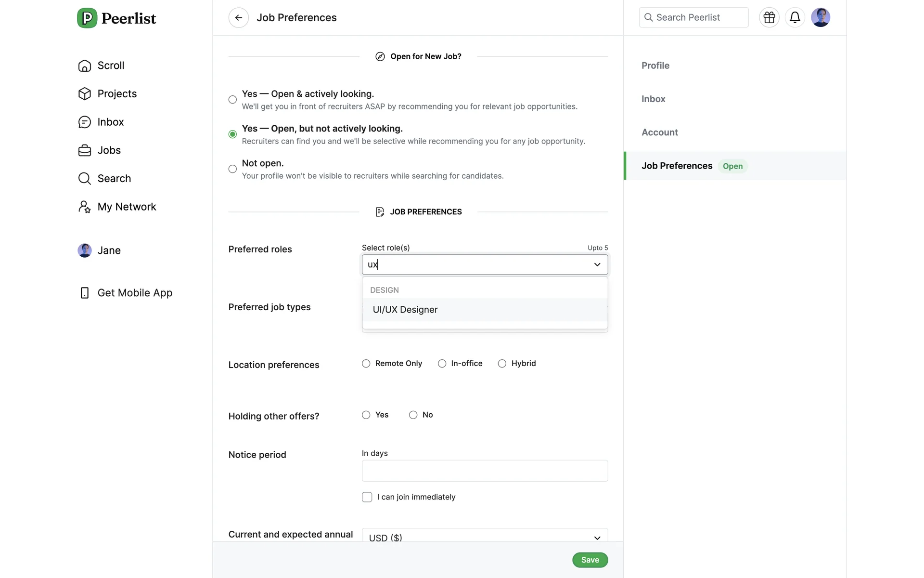This screenshot has width=924, height=578.
Task: Open notifications bell icon
Action: [795, 18]
